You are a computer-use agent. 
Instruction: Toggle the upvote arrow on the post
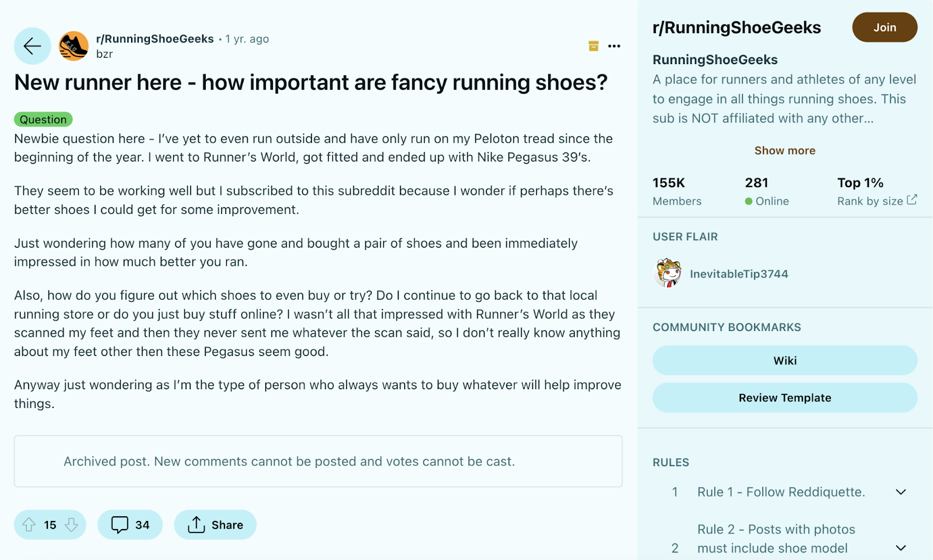[x=29, y=524]
